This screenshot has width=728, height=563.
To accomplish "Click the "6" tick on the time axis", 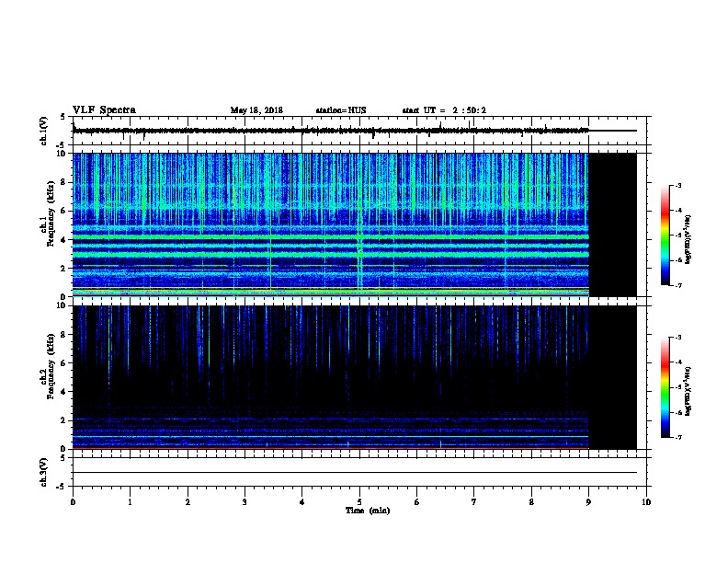I will click(x=416, y=501).
